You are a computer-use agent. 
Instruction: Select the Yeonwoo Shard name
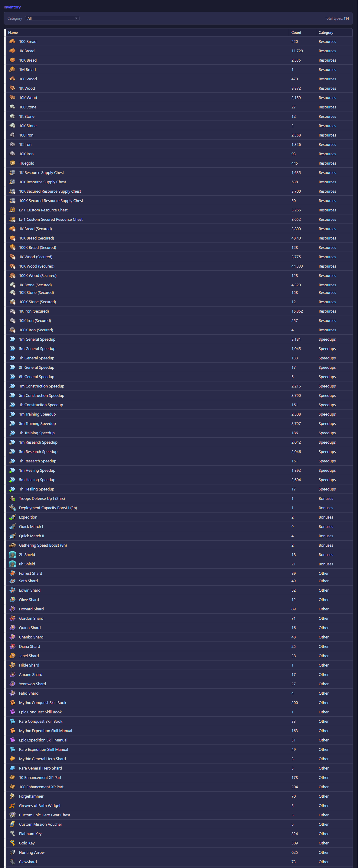tap(32, 684)
